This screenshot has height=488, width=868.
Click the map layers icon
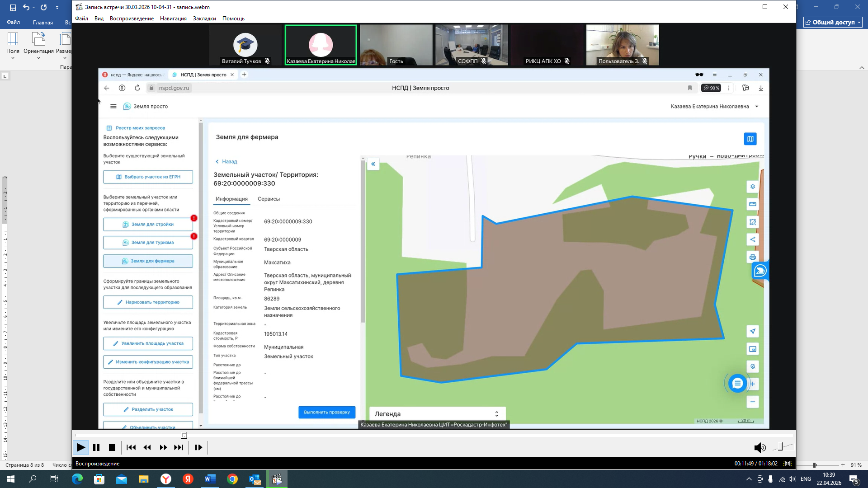[x=752, y=187]
